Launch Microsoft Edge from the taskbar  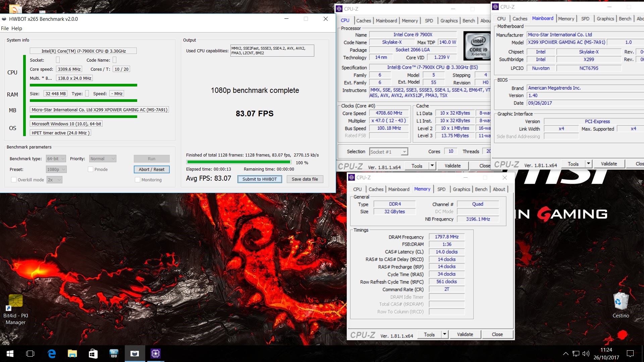[51, 354]
